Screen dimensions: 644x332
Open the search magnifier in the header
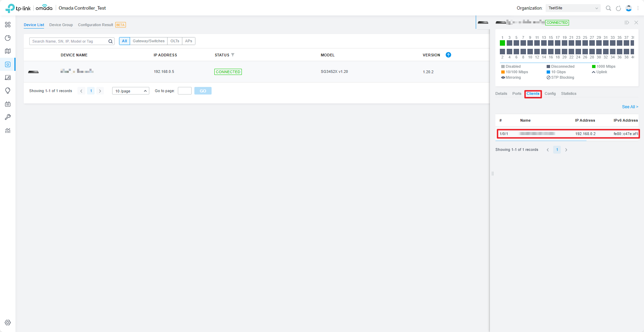tap(608, 8)
